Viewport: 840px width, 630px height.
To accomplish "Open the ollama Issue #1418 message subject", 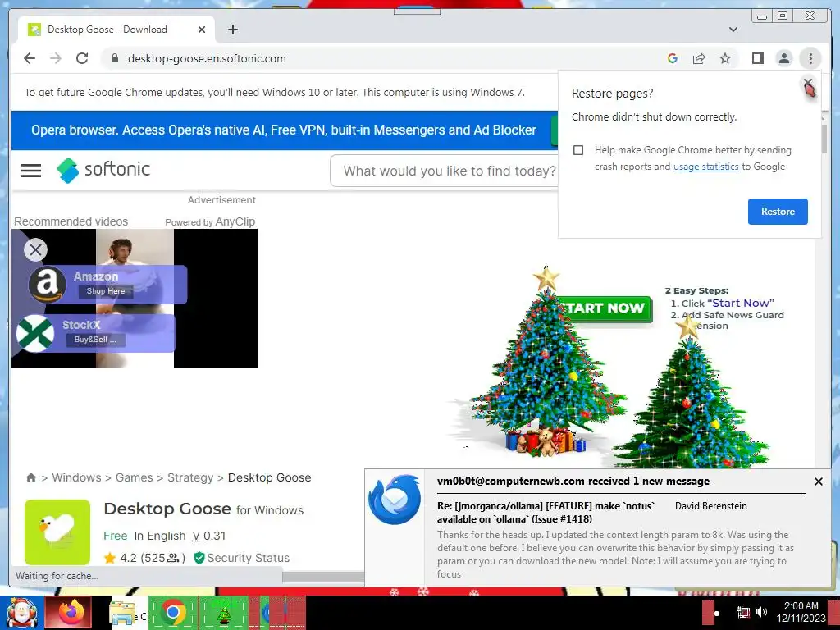I will coord(546,512).
